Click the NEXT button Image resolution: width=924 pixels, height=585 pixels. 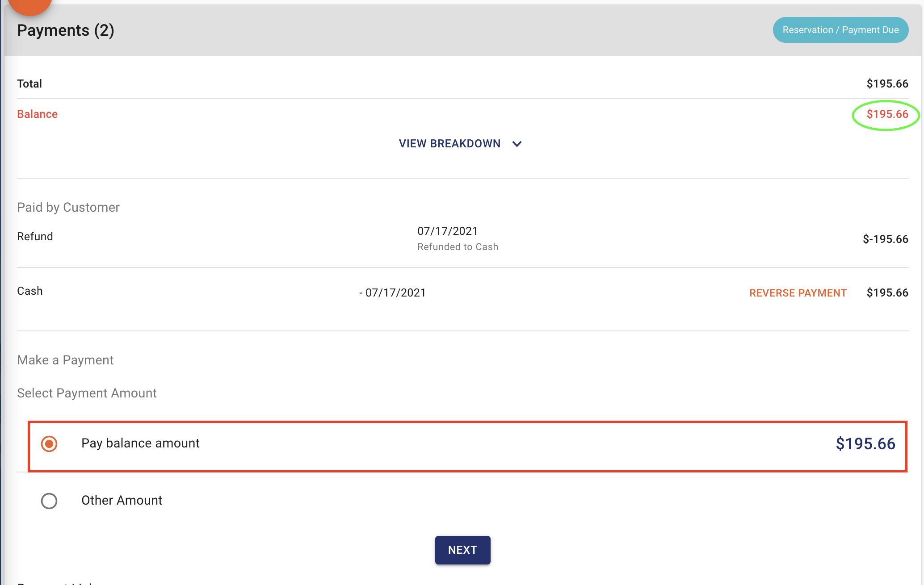pos(462,550)
